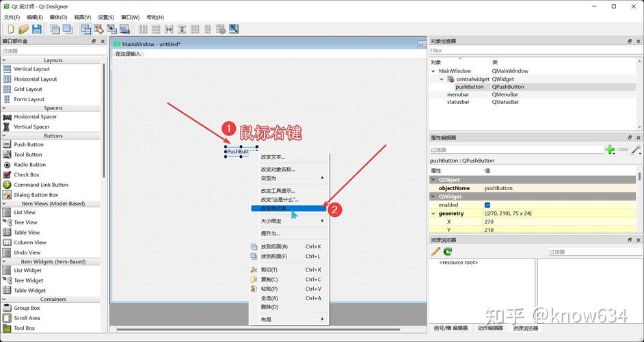This screenshot has height=342, width=644.
Task: Switch to the 信号/槽 编辑器 tab
Action: pyautogui.click(x=451, y=328)
